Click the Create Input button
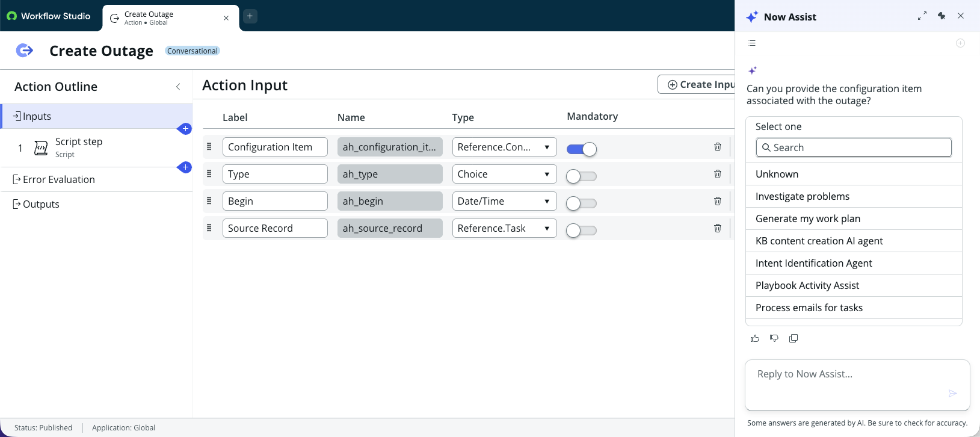The image size is (980, 437). coord(697,84)
